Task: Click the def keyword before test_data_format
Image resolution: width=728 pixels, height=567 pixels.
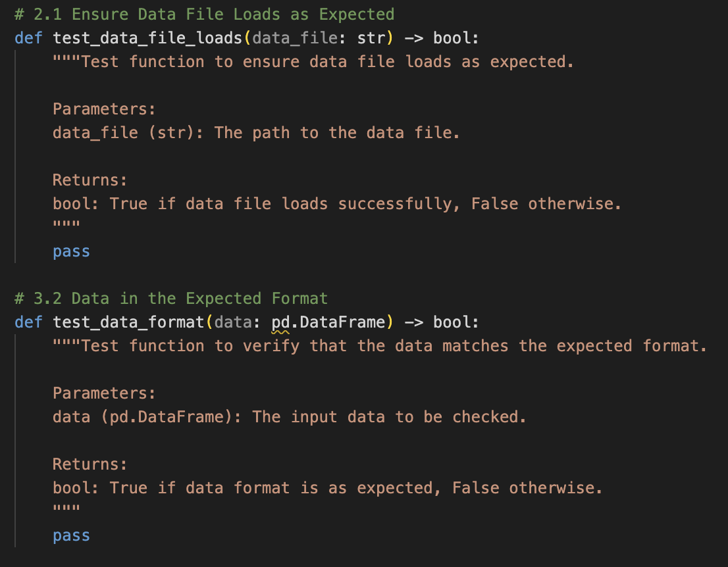Action: point(28,322)
